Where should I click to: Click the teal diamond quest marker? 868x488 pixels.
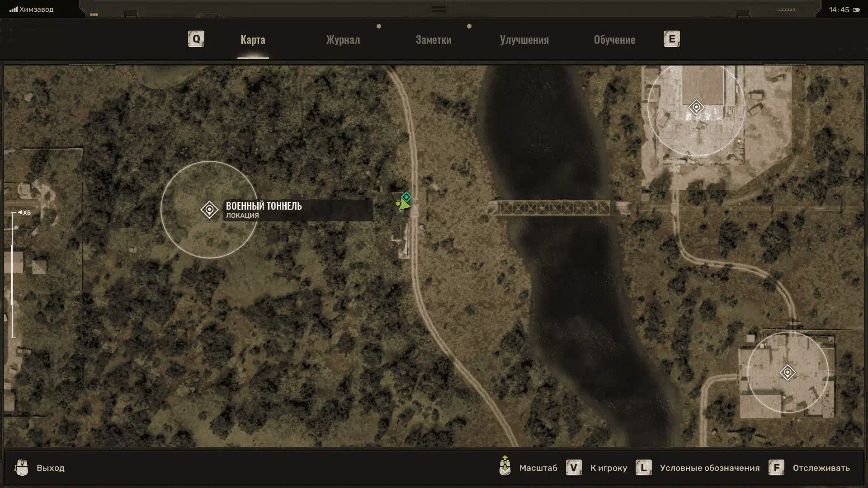(x=406, y=197)
